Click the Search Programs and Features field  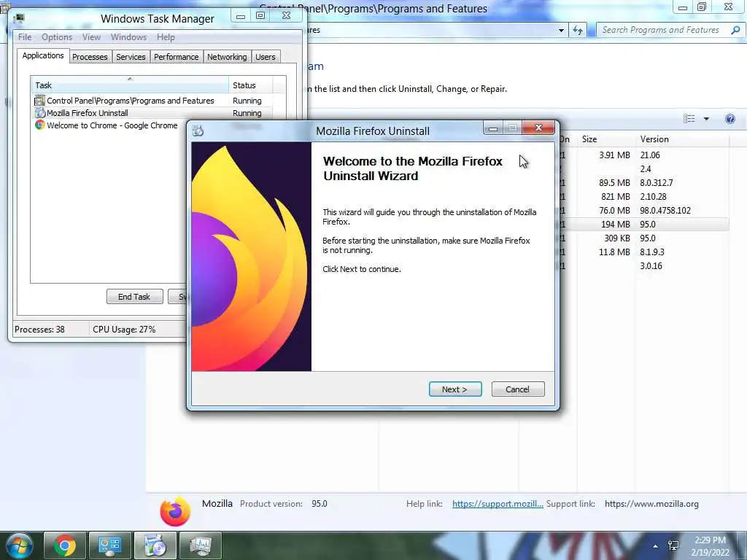(662, 30)
